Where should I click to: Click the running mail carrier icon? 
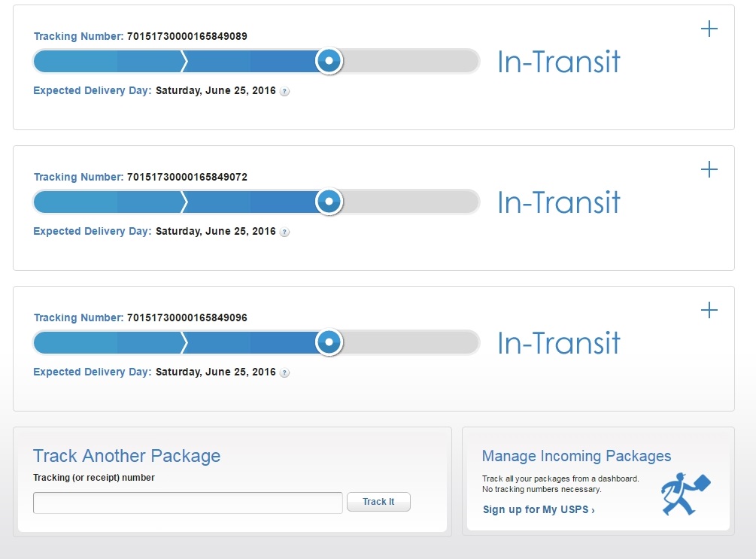685,494
